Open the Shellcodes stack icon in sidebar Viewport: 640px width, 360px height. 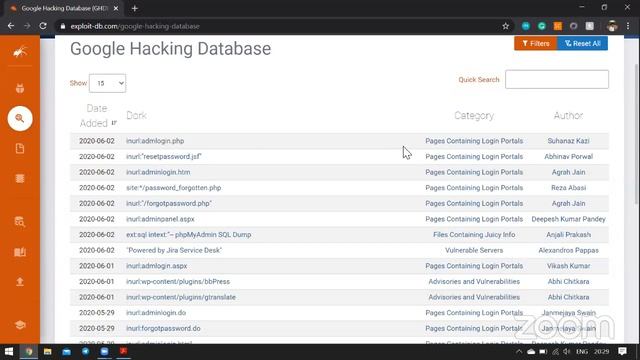click(x=20, y=178)
